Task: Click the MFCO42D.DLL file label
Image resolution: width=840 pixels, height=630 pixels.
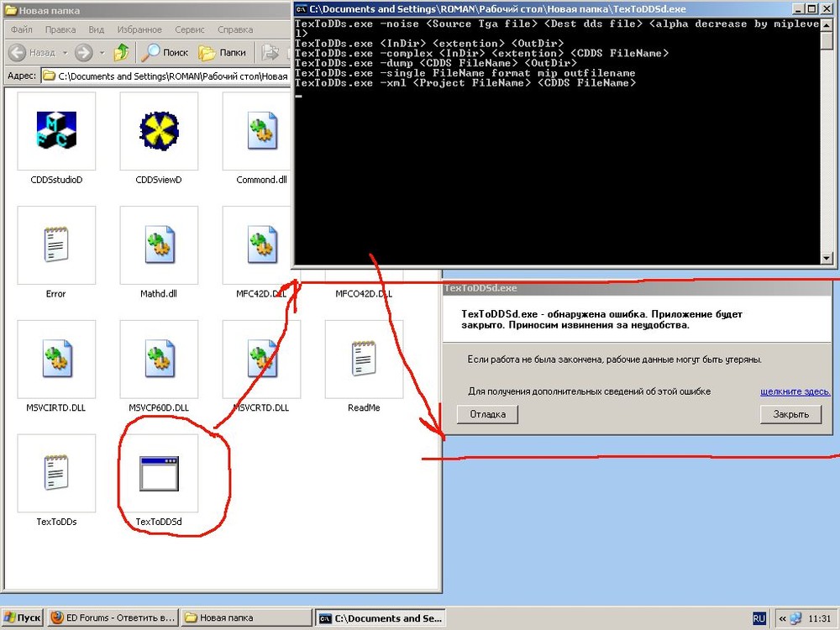Action: coord(364,293)
